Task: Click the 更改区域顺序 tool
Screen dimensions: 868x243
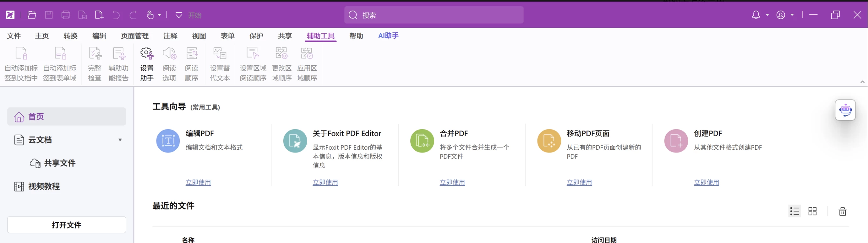Action: click(x=282, y=64)
